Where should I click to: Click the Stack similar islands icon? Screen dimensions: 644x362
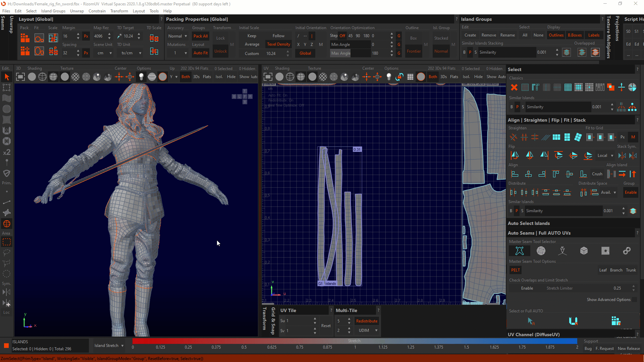(x=633, y=211)
